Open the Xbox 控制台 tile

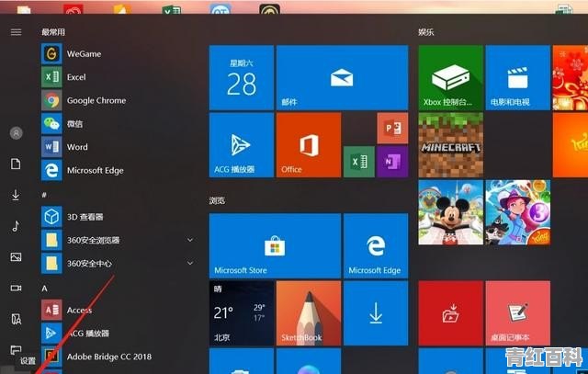point(451,78)
